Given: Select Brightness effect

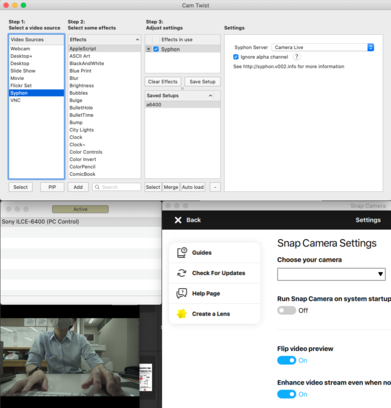Looking at the screenshot, I should pos(104,86).
